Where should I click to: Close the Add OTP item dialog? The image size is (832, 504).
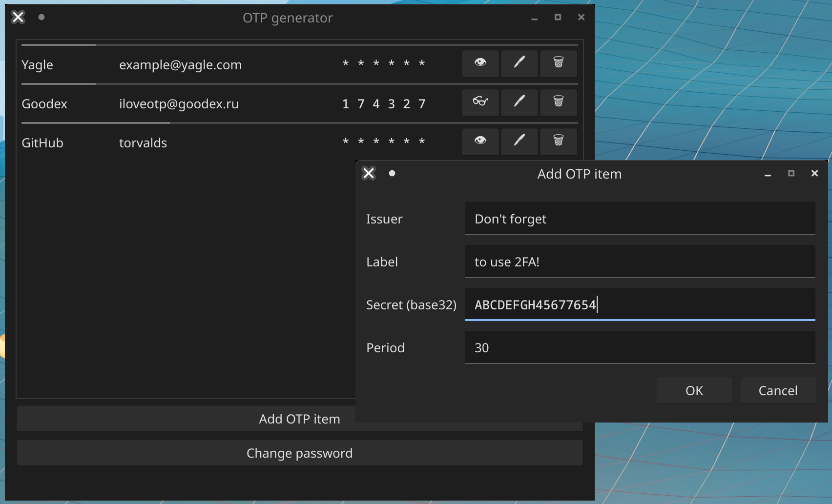click(x=814, y=173)
